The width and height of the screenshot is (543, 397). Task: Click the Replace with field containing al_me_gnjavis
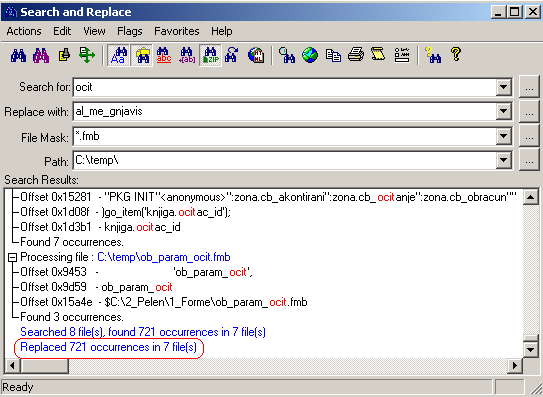[x=285, y=112]
